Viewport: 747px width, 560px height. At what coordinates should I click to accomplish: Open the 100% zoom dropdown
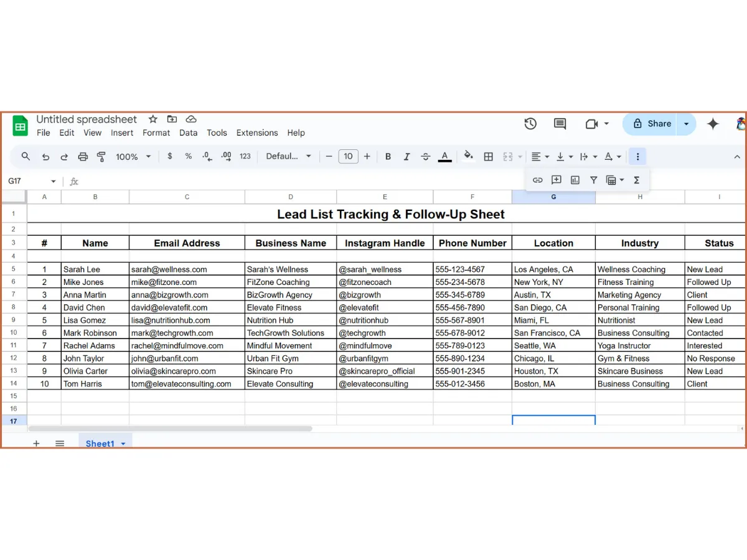(133, 157)
